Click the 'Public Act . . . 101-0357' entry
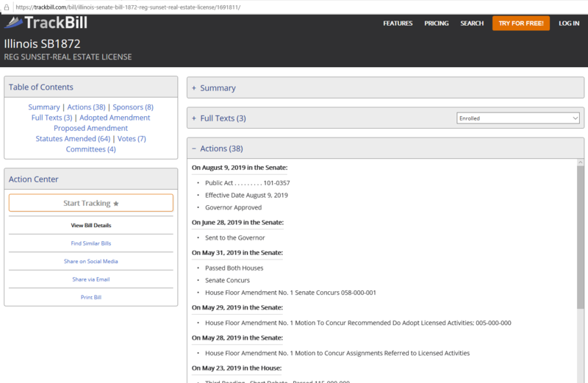 (247, 183)
